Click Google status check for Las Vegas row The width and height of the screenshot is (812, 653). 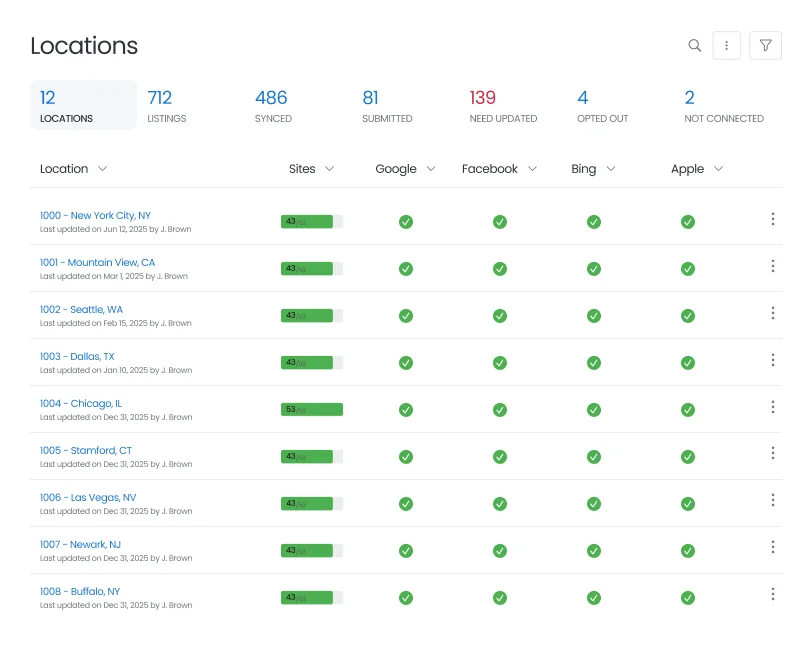(406, 504)
